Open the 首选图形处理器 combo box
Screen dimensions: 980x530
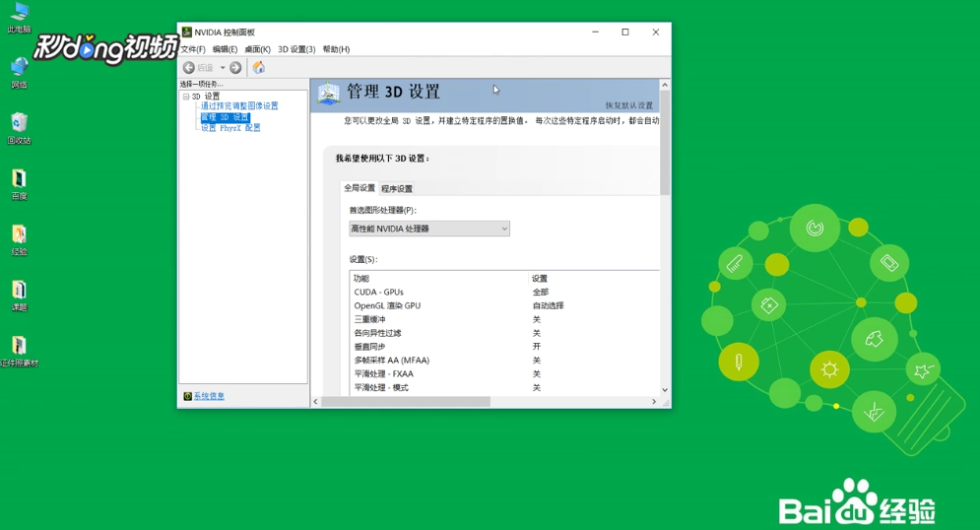(x=429, y=229)
